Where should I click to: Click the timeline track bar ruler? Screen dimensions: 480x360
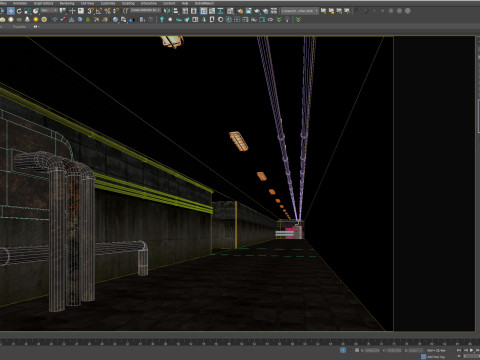(x=240, y=342)
